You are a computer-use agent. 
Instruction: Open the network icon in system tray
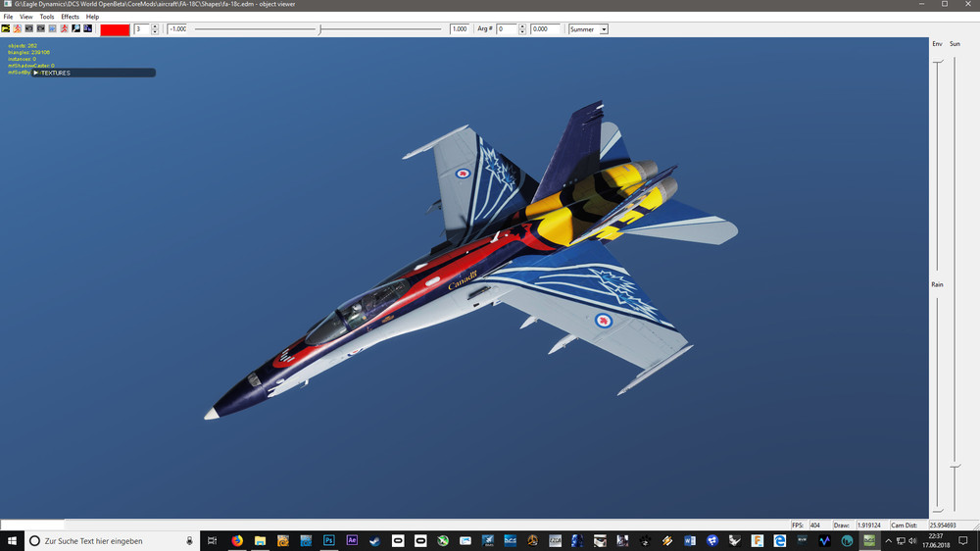click(x=901, y=541)
